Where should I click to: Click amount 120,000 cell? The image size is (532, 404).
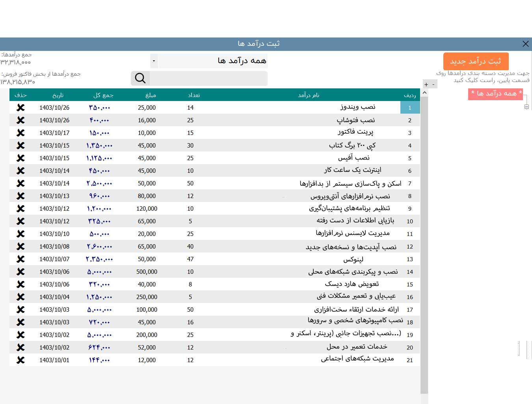(147, 209)
